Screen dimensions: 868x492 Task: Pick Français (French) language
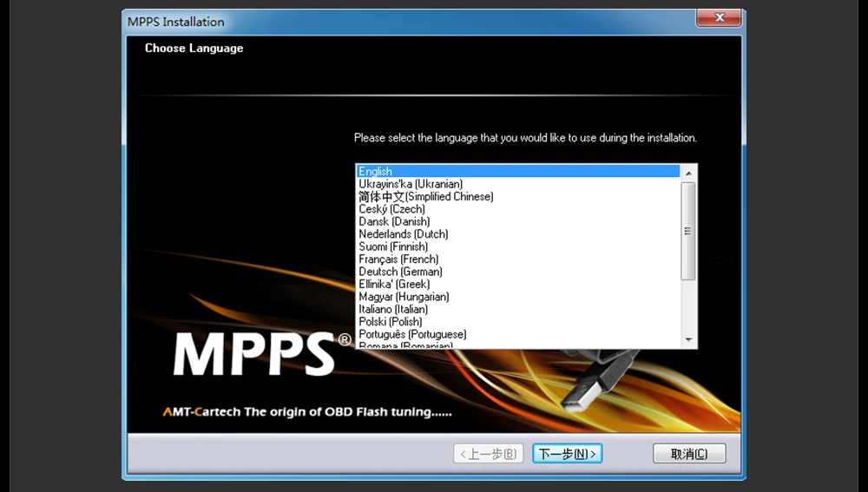[x=518, y=259]
